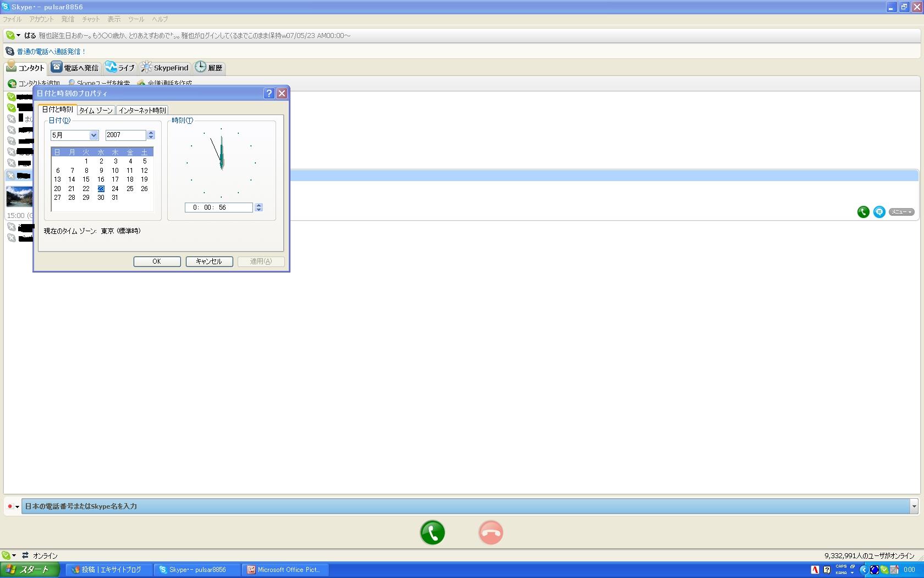
Task: Click the phone number or Skype name input field
Action: click(x=466, y=506)
